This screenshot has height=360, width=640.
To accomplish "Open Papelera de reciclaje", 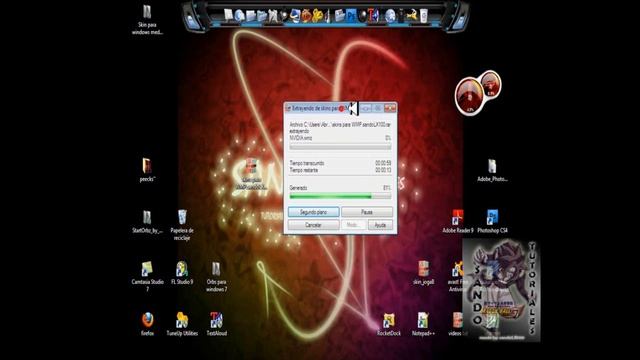I will [182, 225].
